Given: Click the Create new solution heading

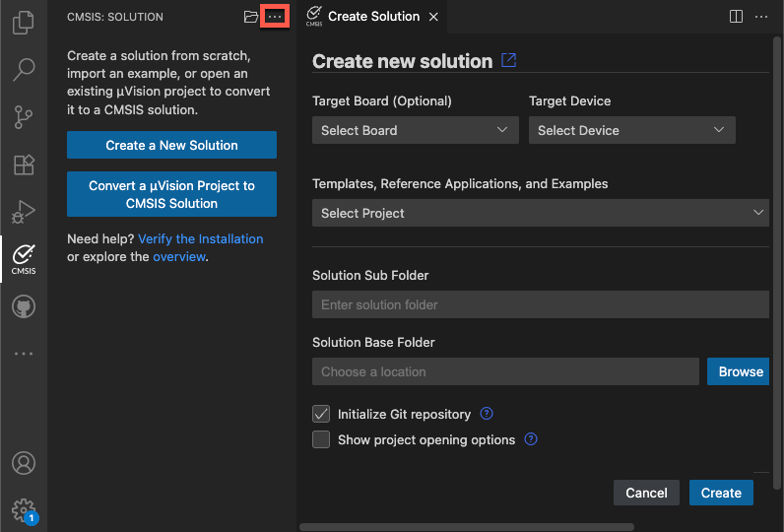Looking at the screenshot, I should 403,61.
